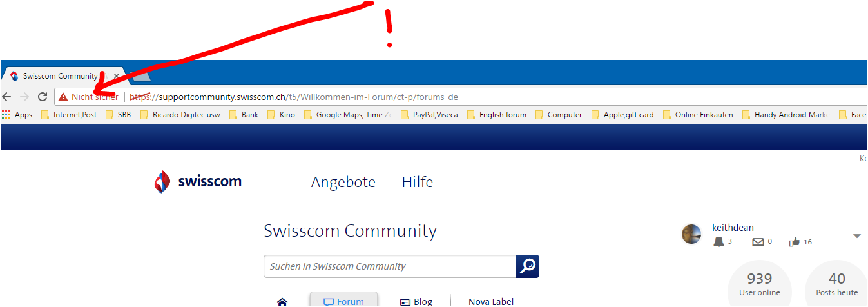Click the Swisscom logo

[x=198, y=182]
